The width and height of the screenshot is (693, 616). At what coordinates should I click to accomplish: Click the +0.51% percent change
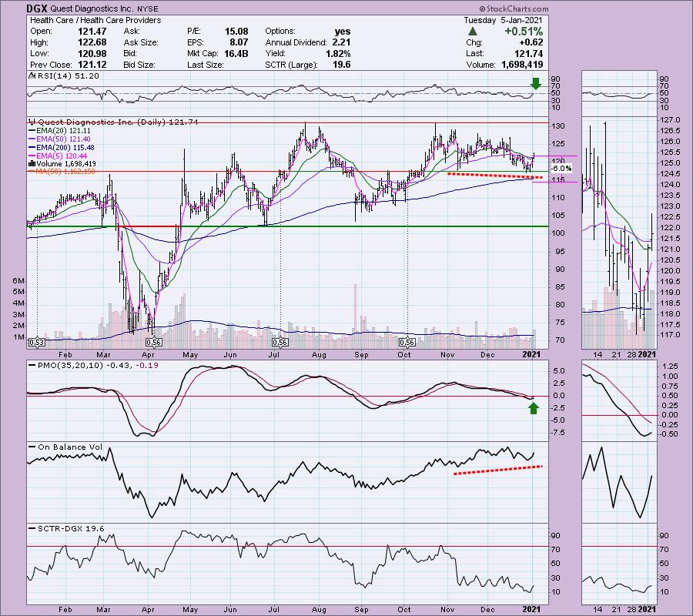click(x=524, y=32)
